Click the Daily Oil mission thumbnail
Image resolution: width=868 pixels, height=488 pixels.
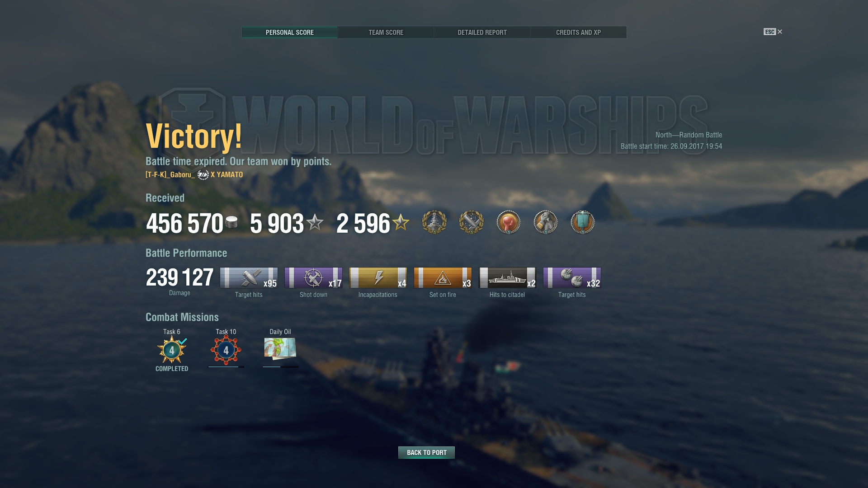pyautogui.click(x=280, y=348)
